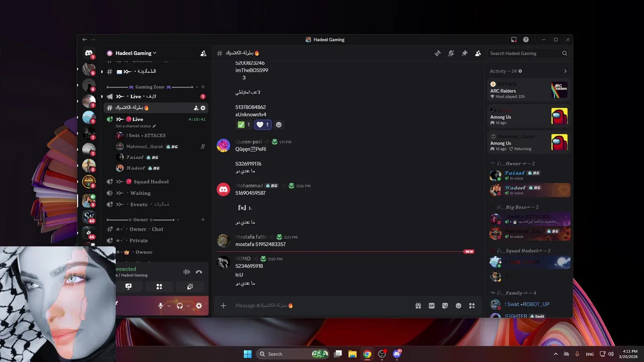Select !Swàt ROBOT_UP in member list
The height and width of the screenshot is (362, 644).
529,305
